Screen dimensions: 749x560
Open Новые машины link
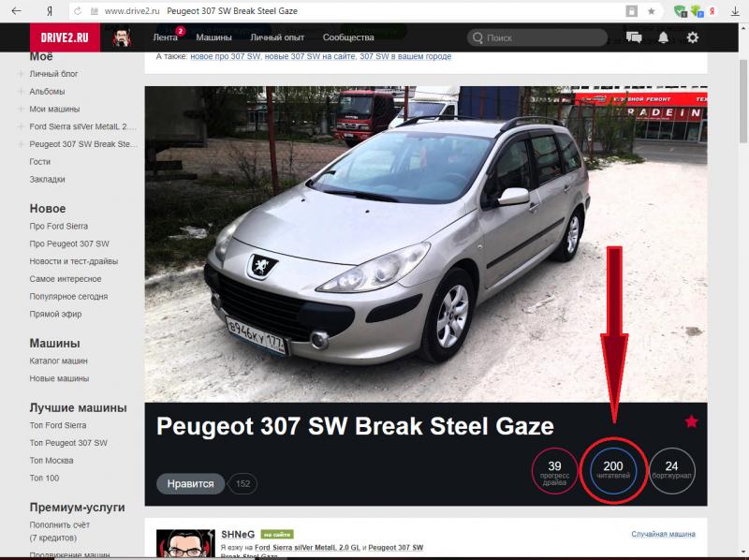point(59,378)
